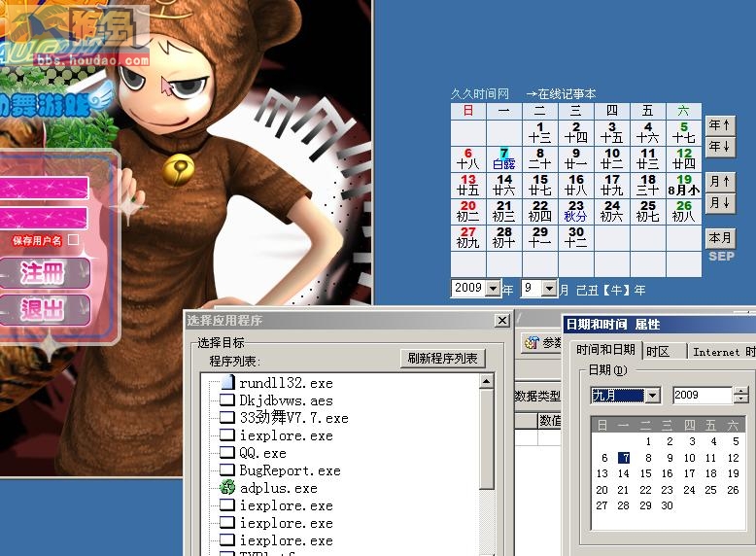Select day 19 8月小 in lunar calendar
Screen dimensions: 756x556
(x=684, y=186)
